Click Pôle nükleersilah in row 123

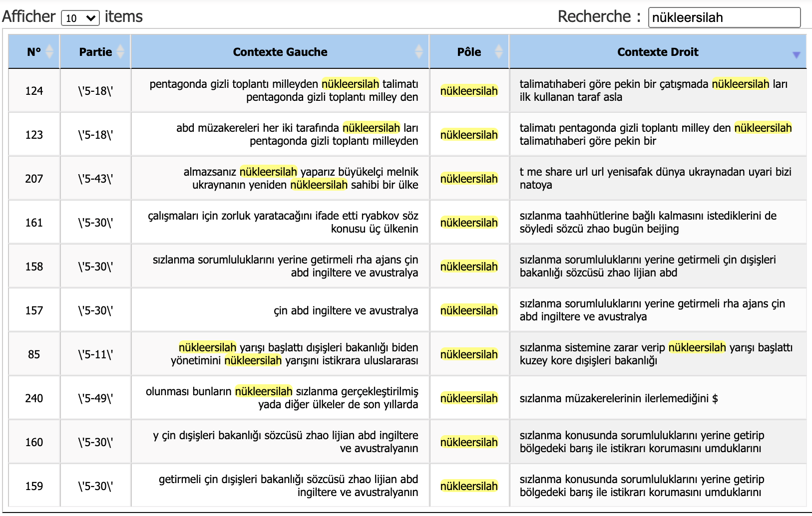[469, 135]
